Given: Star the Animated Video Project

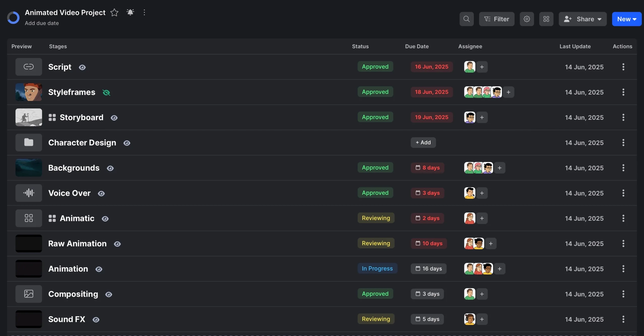Looking at the screenshot, I should (114, 12).
